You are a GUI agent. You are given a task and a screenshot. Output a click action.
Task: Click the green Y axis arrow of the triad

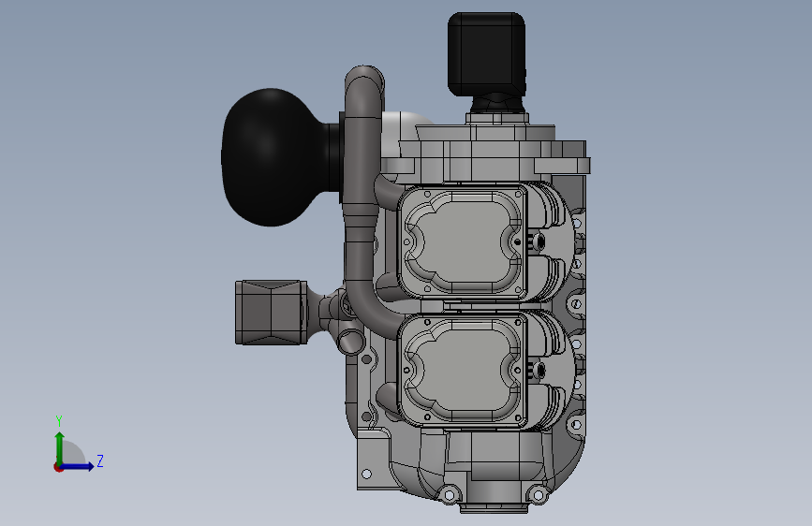point(60,447)
